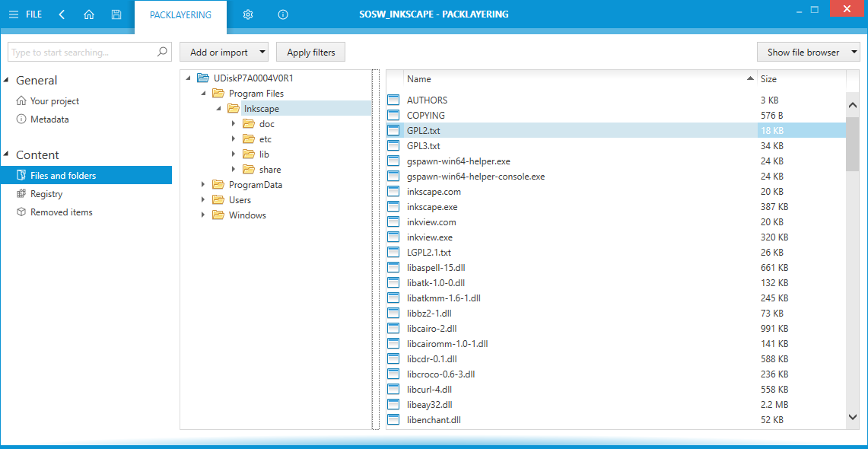Collapse the General section
868x449 pixels.
[6, 80]
